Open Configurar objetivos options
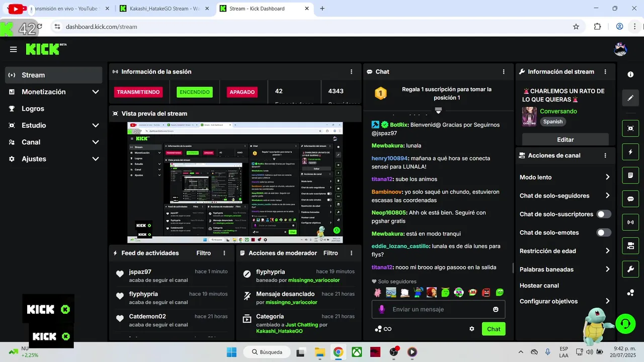This screenshot has height=362, width=644. tap(565, 301)
